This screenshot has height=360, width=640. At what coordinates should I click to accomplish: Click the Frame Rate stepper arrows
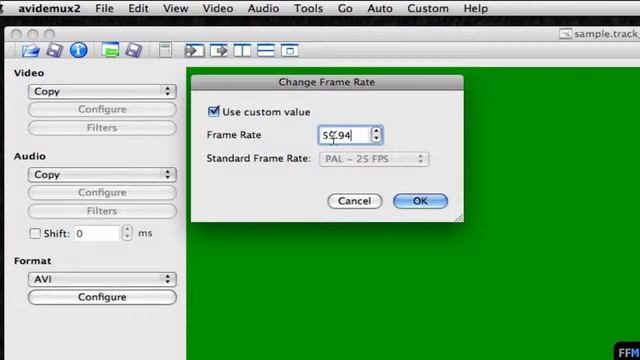click(376, 135)
